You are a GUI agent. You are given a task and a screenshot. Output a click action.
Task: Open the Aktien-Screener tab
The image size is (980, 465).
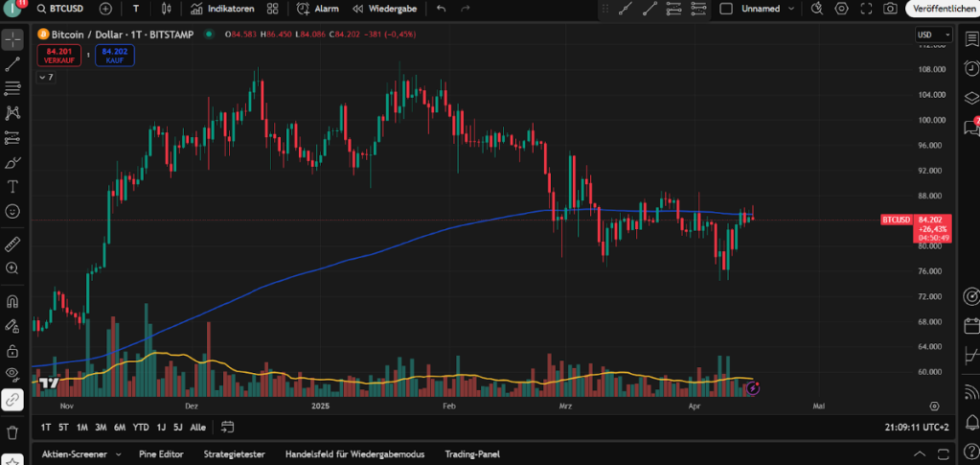click(x=75, y=454)
